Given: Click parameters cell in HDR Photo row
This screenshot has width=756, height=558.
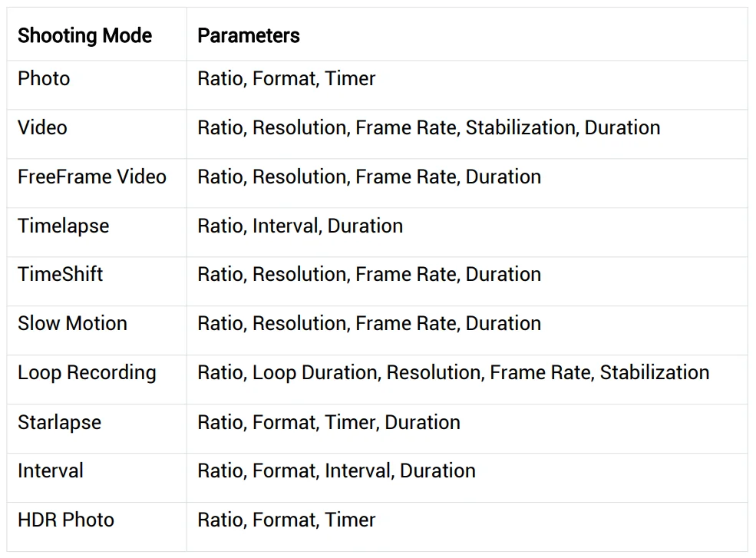Looking at the screenshot, I should 286,520.
